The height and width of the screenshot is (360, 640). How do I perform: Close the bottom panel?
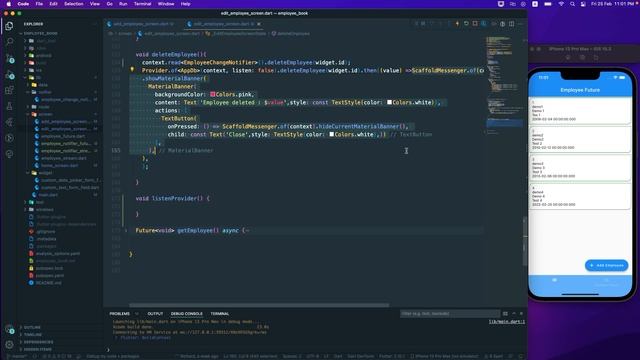tap(521, 313)
